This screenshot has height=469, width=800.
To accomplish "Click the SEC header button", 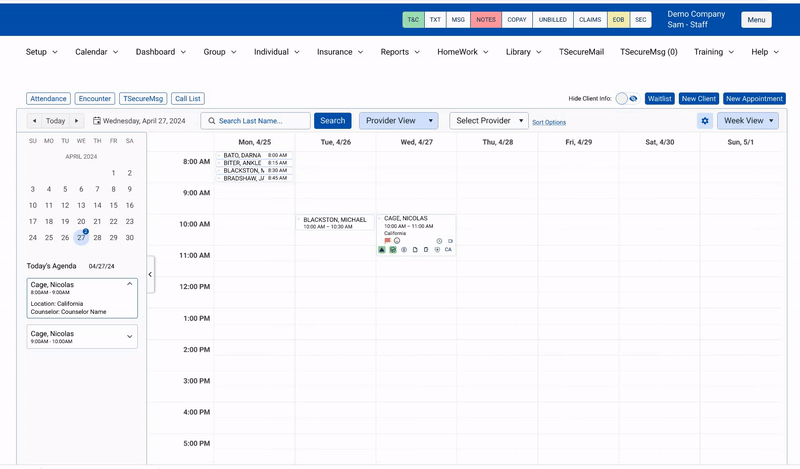I will (641, 20).
